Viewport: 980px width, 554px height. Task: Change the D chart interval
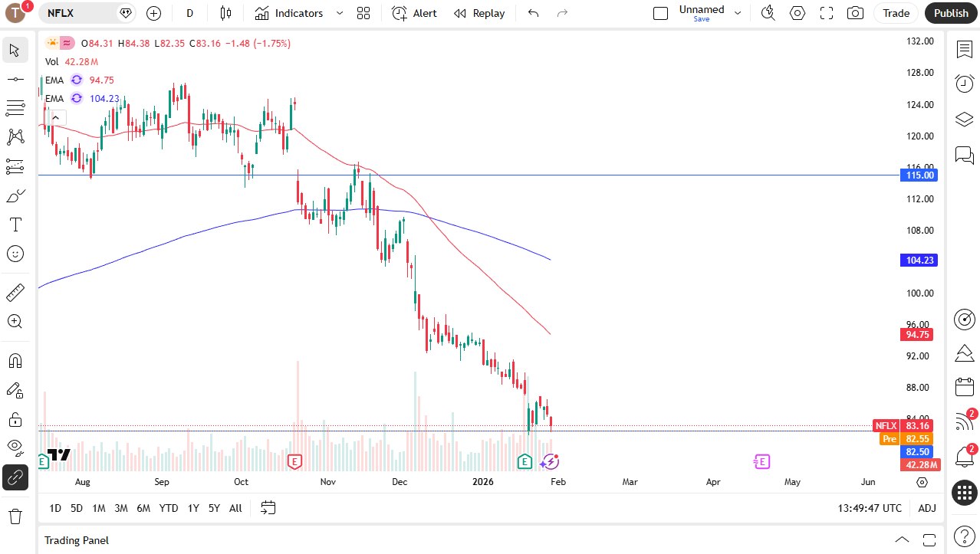pyautogui.click(x=189, y=13)
